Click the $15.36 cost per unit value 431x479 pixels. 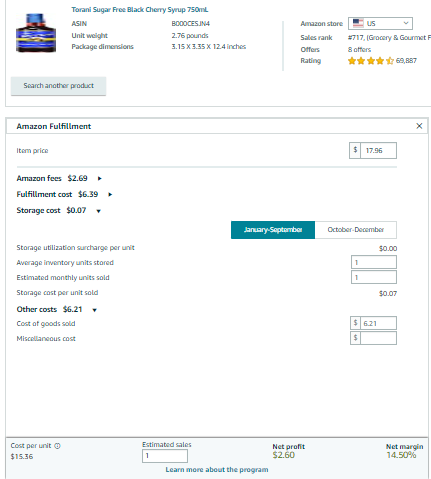pyautogui.click(x=22, y=457)
